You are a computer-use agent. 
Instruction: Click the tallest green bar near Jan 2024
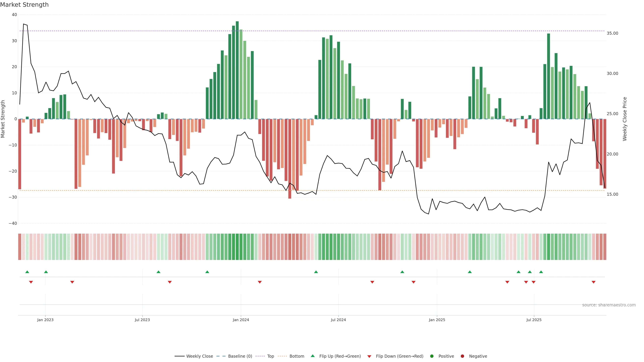[237, 70]
